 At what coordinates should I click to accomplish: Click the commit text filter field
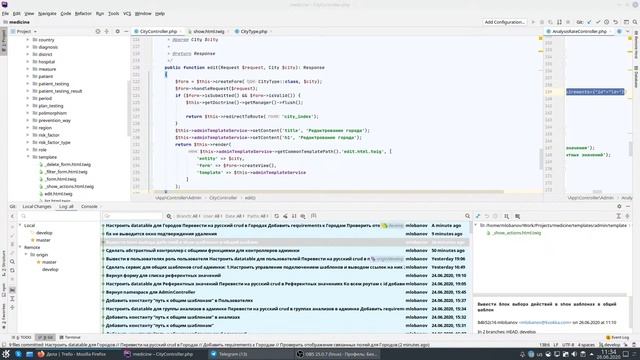[x=133, y=216]
